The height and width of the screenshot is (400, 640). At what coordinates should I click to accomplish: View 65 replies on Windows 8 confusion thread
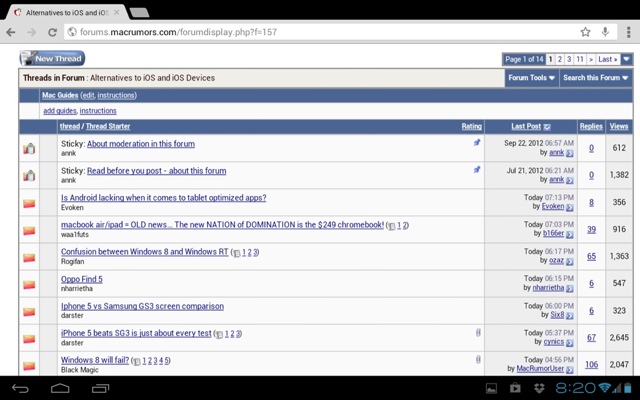591,256
